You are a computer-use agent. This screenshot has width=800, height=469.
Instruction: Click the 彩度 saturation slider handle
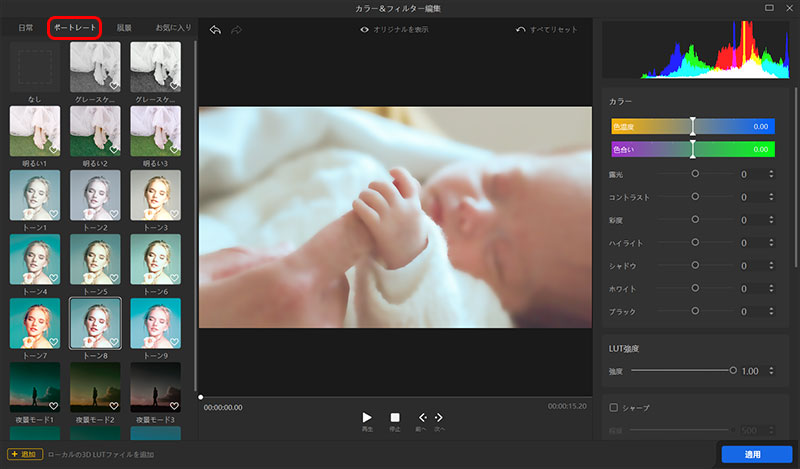click(695, 219)
